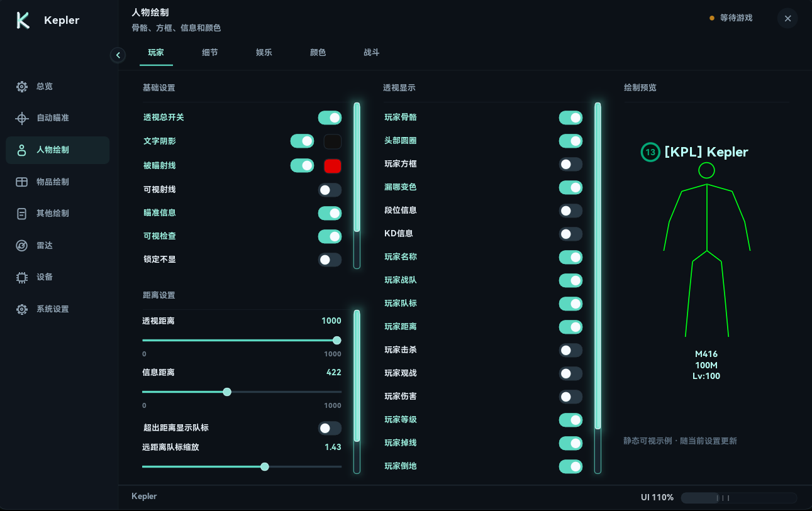Open the 物品绘制 box icon

point(22,182)
